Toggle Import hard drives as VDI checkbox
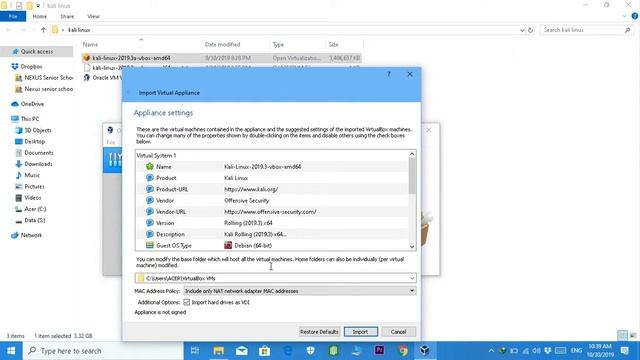Image resolution: width=640 pixels, height=360 pixels. 187,302
